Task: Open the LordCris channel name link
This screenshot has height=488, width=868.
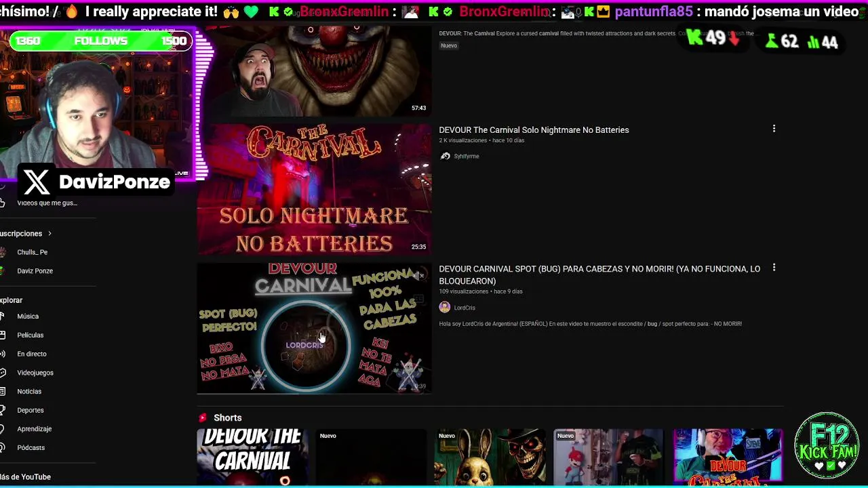Action: click(465, 308)
